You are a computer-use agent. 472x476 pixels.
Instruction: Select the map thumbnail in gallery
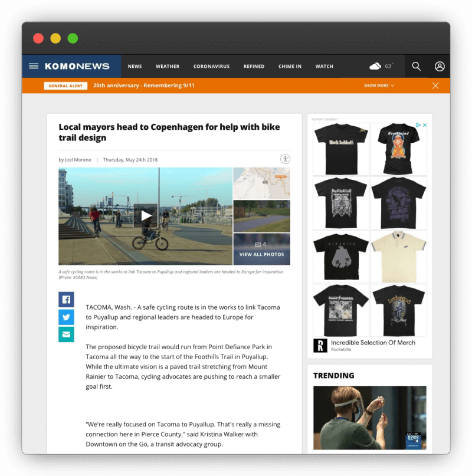point(261,183)
